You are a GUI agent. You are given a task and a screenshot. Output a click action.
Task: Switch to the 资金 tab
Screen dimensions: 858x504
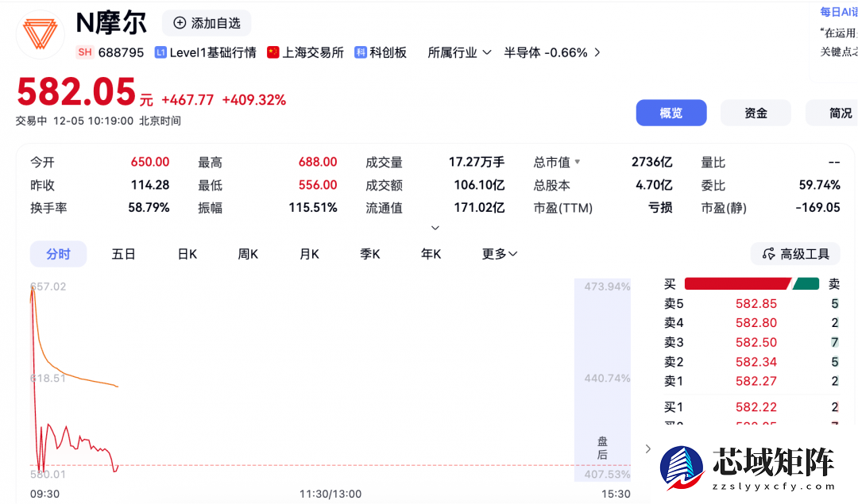(x=756, y=113)
